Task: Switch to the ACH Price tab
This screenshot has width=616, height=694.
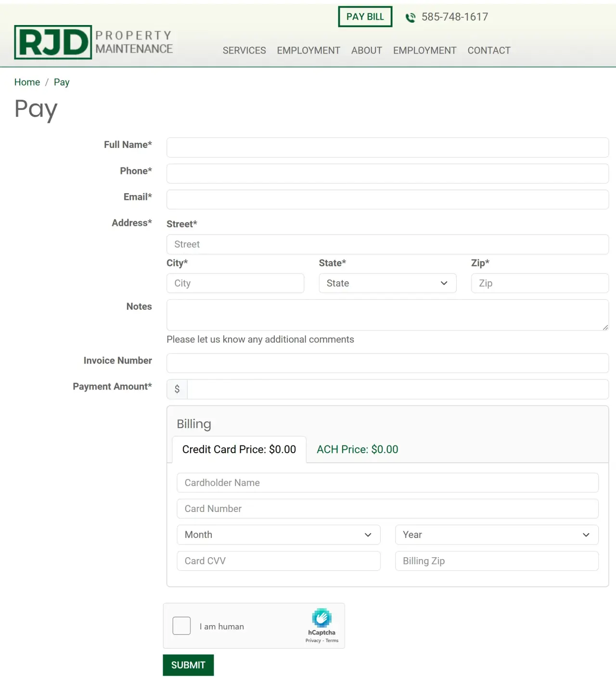Action: click(x=358, y=449)
